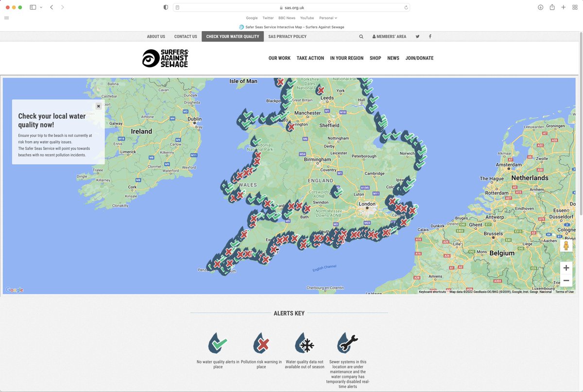Zoom in the map with plus button
The height and width of the screenshot is (392, 583).
tap(566, 268)
